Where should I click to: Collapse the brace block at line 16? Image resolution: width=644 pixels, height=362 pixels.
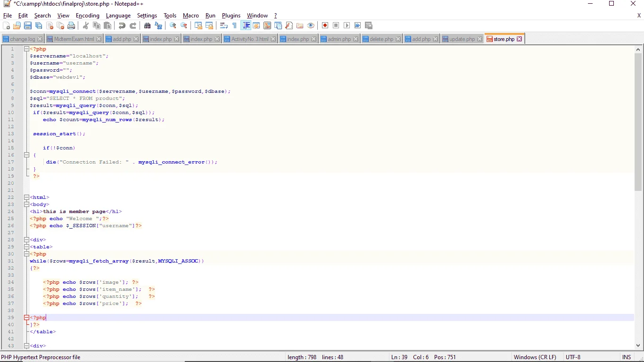point(26,155)
